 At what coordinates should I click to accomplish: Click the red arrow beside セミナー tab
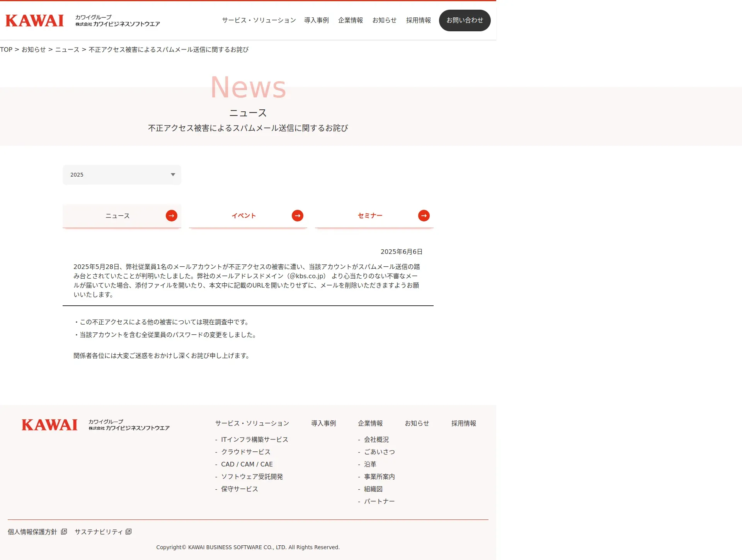click(424, 216)
